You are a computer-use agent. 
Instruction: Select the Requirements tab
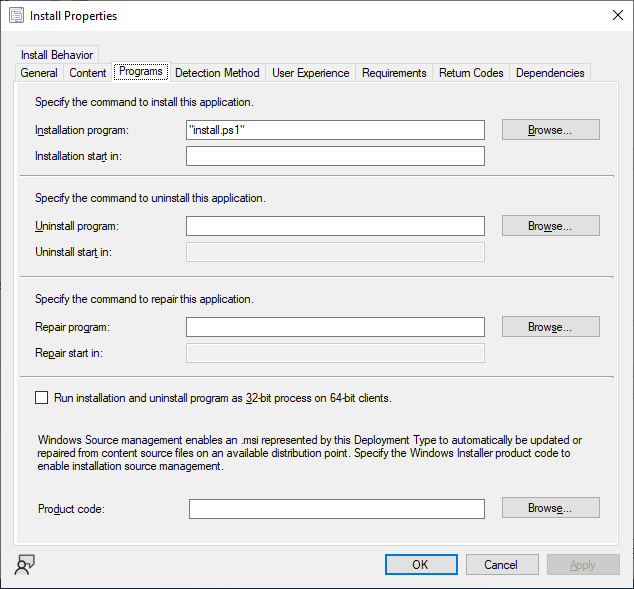pyautogui.click(x=394, y=73)
